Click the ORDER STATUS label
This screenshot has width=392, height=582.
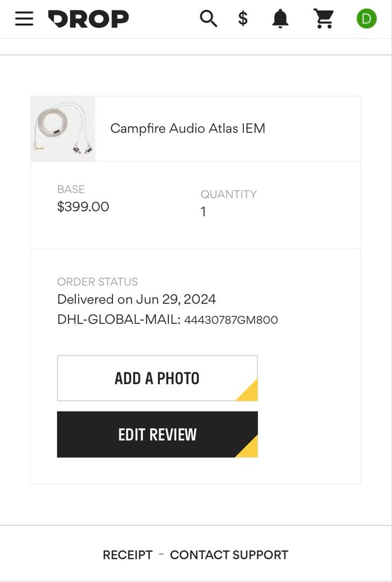[97, 282]
